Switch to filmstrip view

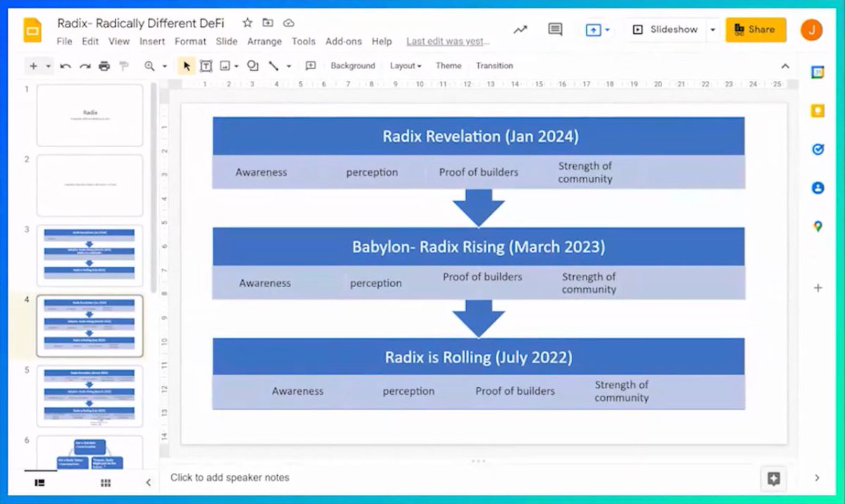click(40, 483)
